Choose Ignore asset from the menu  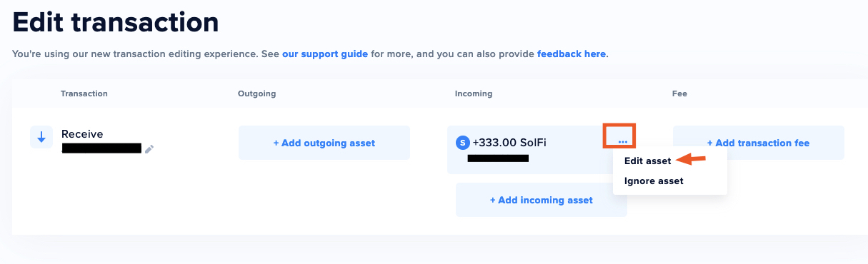[654, 181]
